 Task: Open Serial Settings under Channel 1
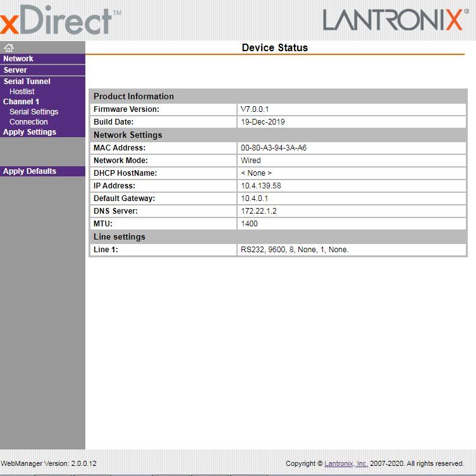point(34,112)
